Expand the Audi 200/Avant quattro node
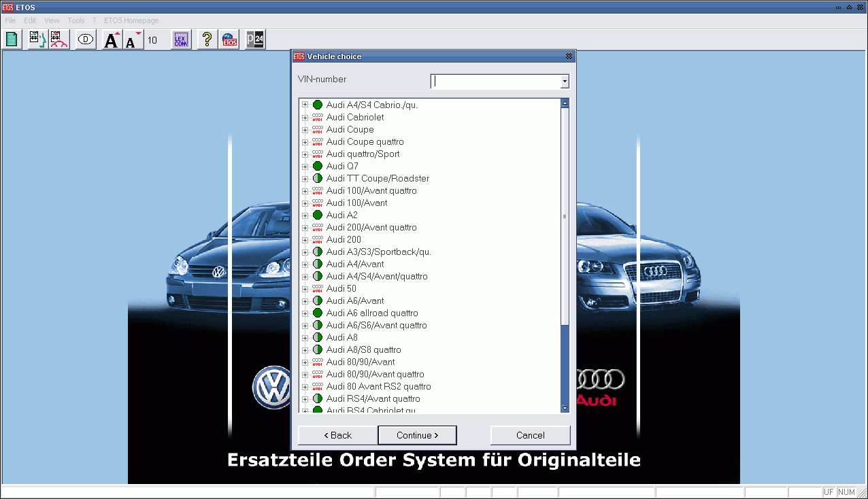Viewport: 868px width, 499px height. tap(305, 228)
